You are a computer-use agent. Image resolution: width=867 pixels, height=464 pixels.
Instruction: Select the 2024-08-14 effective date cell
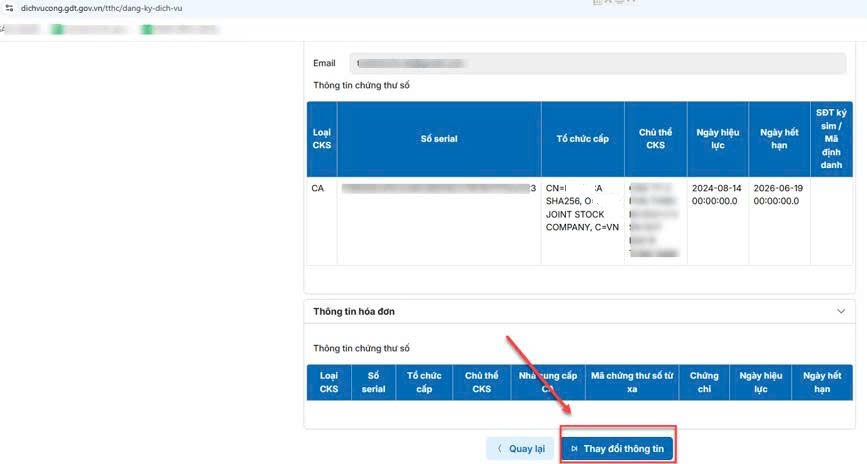tap(718, 221)
